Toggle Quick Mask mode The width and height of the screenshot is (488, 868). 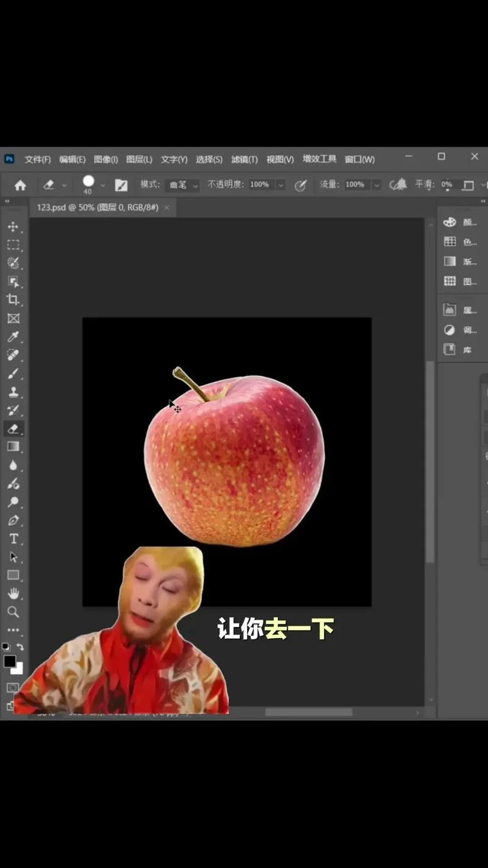pos(12,688)
